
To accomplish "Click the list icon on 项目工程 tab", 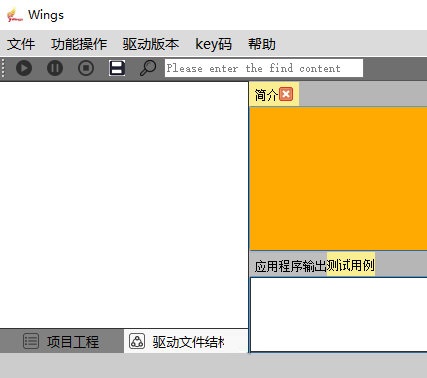I will [31, 341].
